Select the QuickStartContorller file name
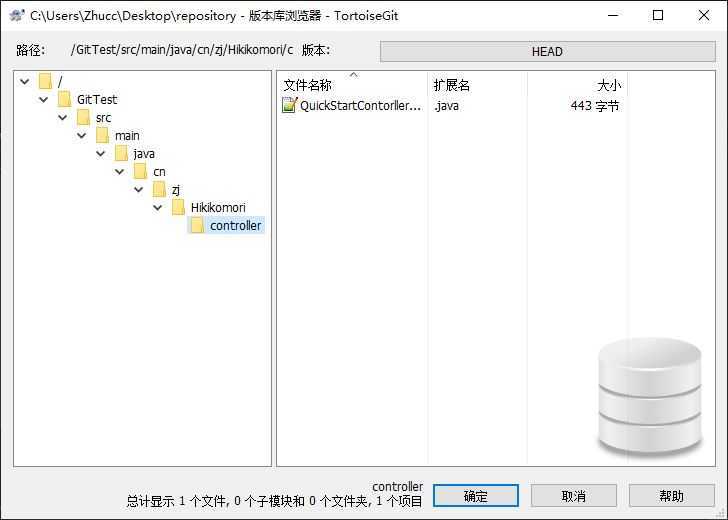728x520 pixels. (361, 105)
